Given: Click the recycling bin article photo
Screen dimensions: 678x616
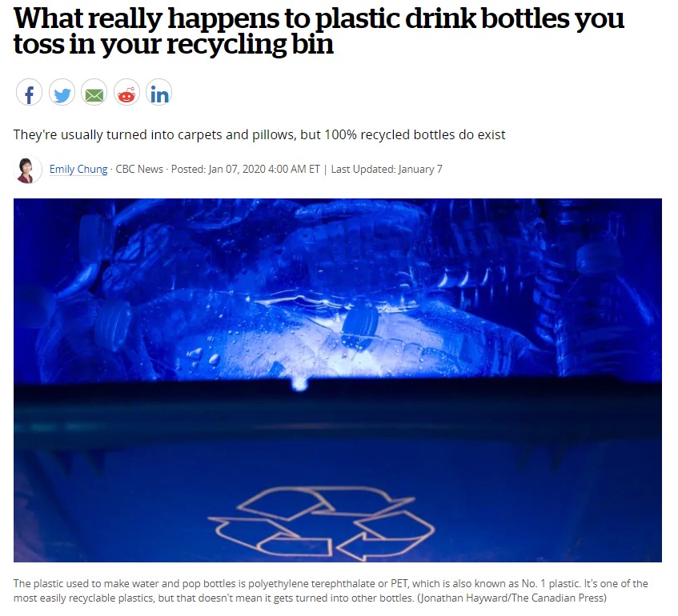Looking at the screenshot, I should [x=337, y=381].
